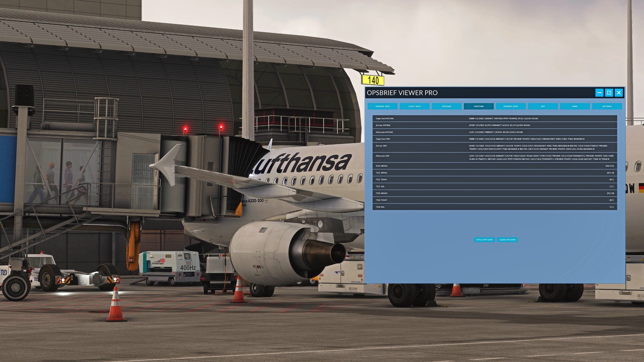644x362 pixels.
Task: Select the Weather tab
Action: (478, 106)
